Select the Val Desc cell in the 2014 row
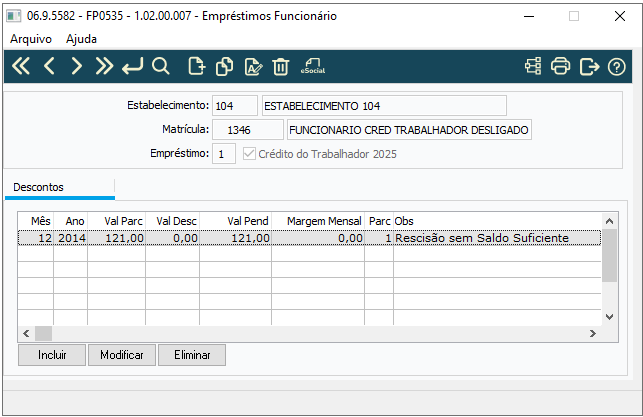 pyautogui.click(x=173, y=238)
